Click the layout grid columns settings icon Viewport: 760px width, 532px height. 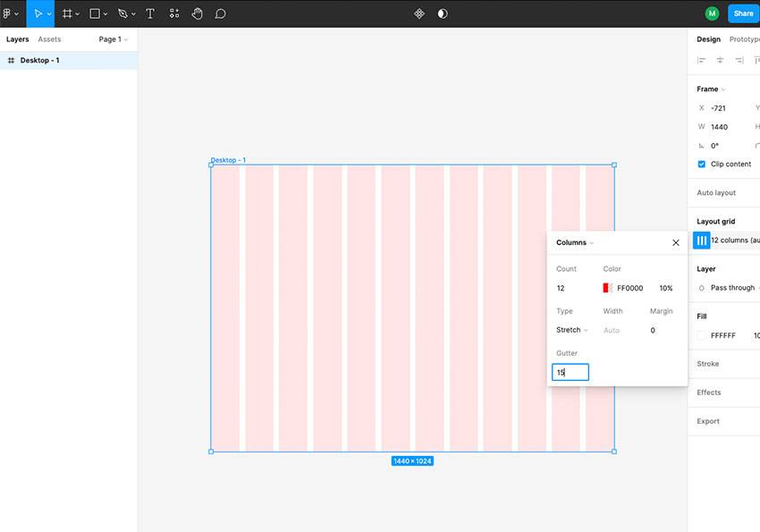pyautogui.click(x=701, y=241)
